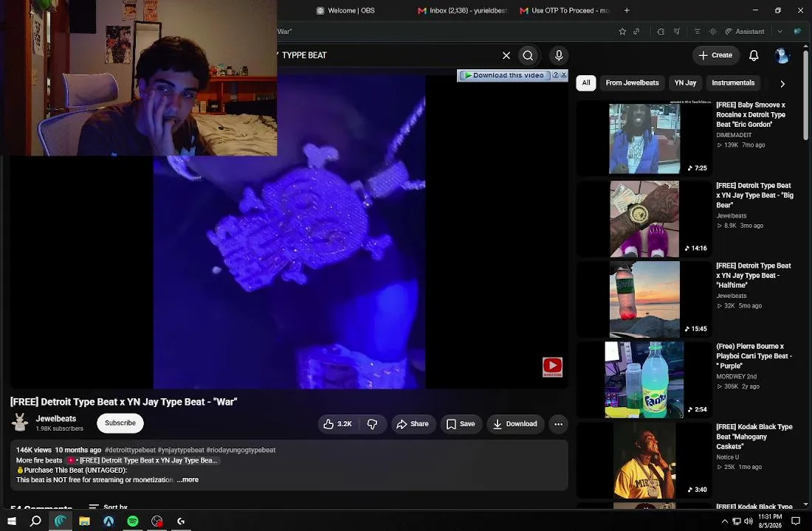812x531 pixels.
Task: Subscribe to Jewelbeats
Action: click(120, 423)
